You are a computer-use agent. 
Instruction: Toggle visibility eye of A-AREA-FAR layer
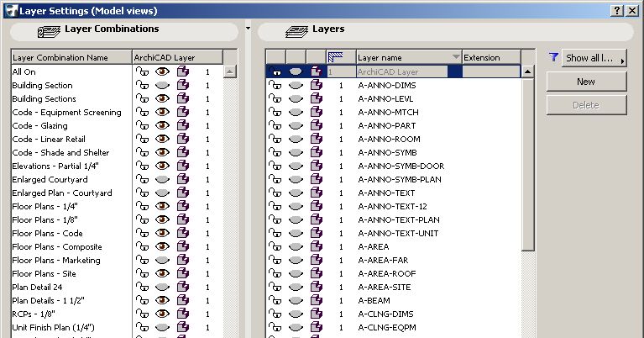pyautogui.click(x=296, y=260)
